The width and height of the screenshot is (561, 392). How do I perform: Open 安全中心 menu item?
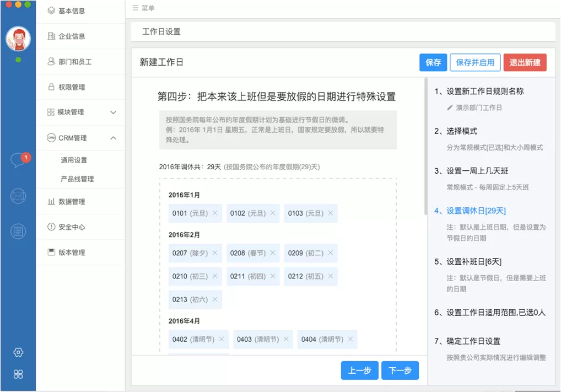point(80,227)
